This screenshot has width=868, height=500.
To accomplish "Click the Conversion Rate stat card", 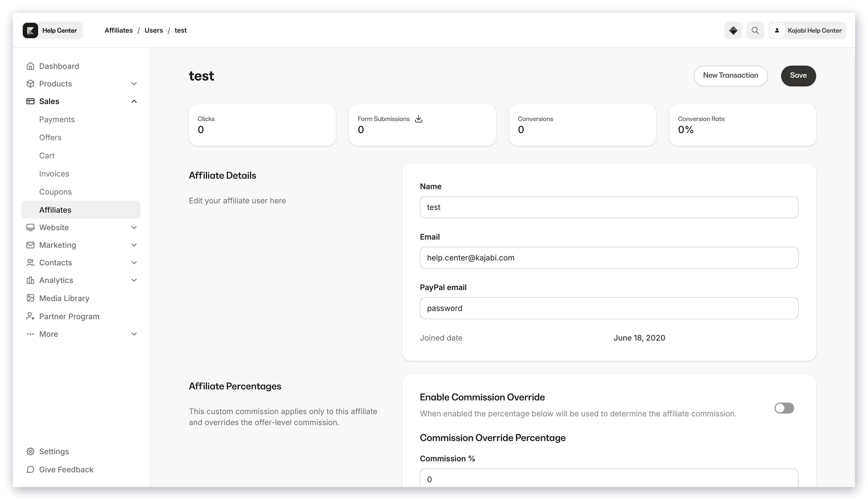I will 742,125.
